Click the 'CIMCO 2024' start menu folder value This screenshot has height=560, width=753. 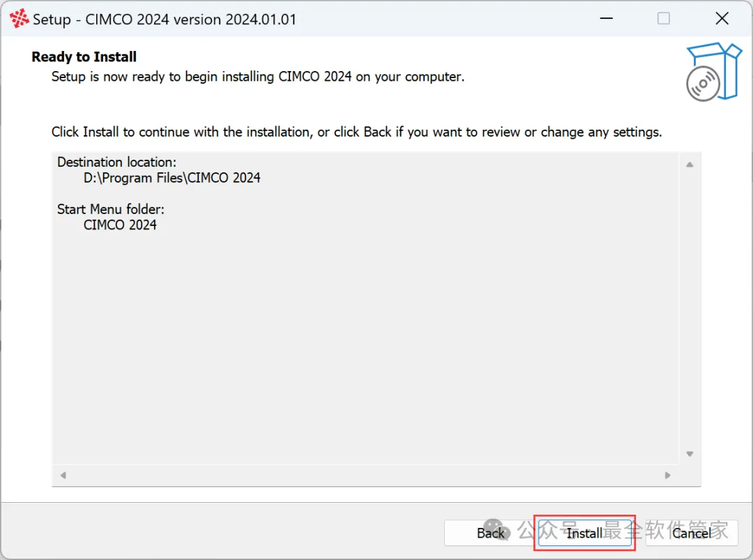(x=120, y=225)
